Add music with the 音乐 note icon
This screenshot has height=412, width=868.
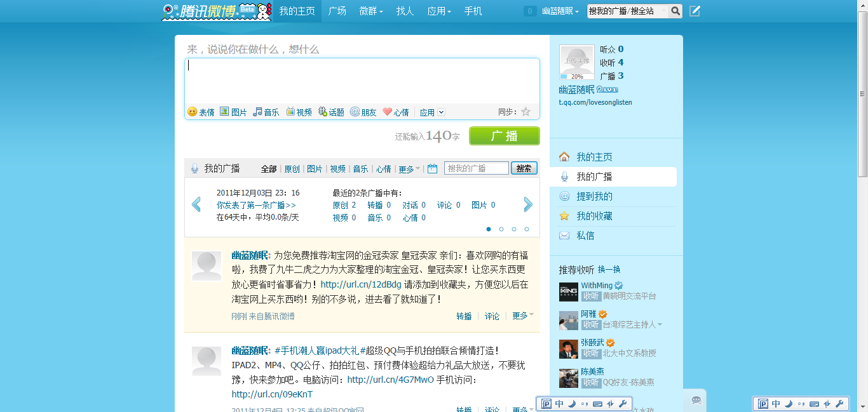click(257, 112)
